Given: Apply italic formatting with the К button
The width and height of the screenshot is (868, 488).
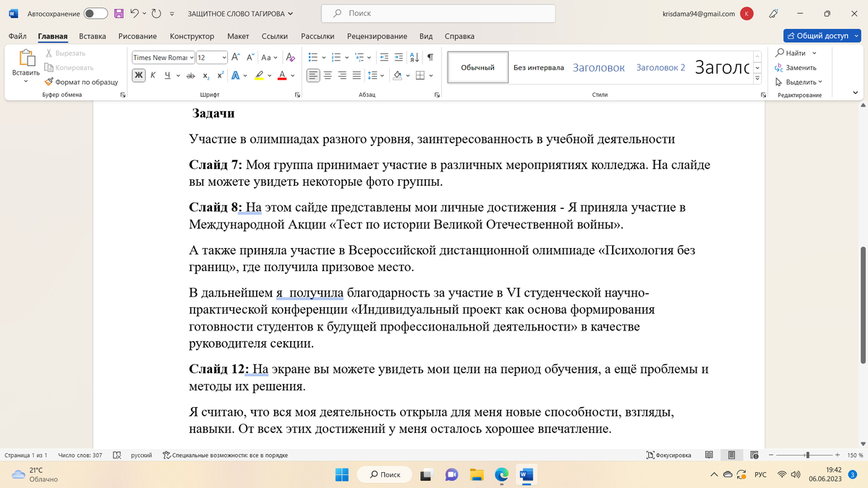Looking at the screenshot, I should 153,75.
